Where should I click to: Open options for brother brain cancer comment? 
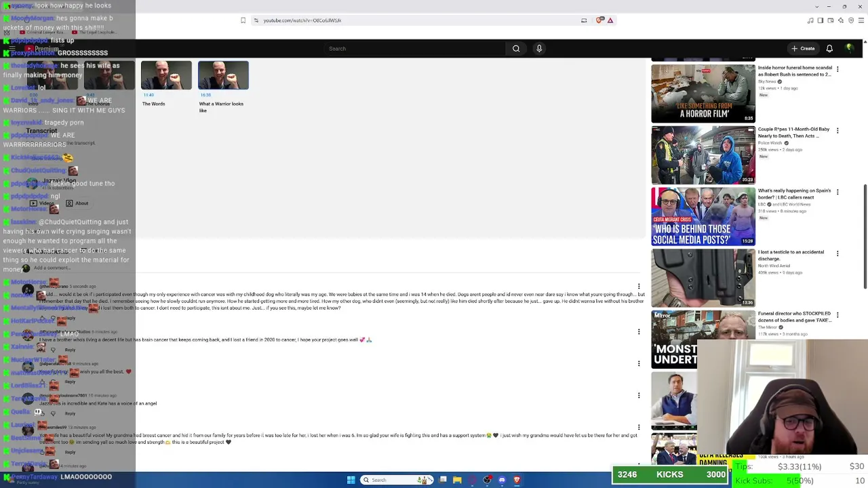638,331
